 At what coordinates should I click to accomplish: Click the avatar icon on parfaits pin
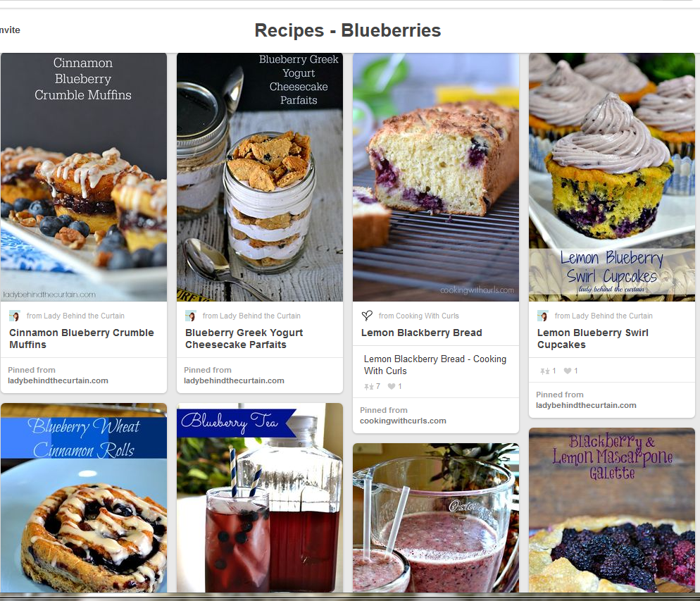(x=191, y=316)
